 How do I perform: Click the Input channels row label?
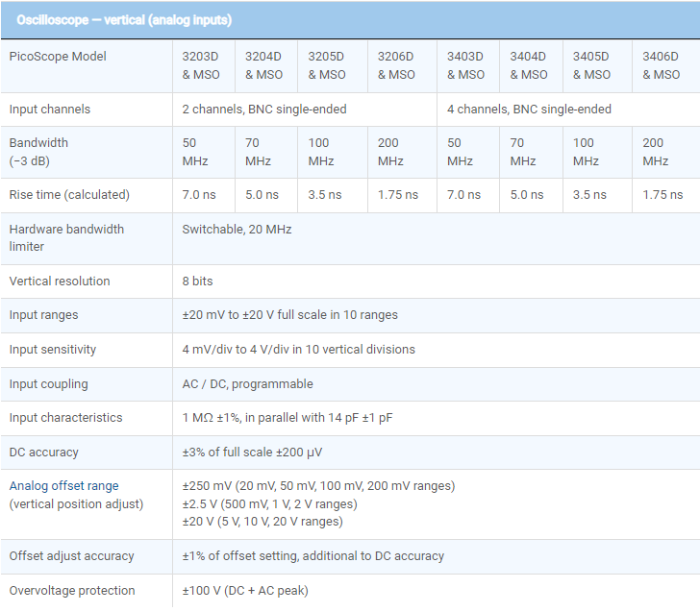tap(50, 110)
